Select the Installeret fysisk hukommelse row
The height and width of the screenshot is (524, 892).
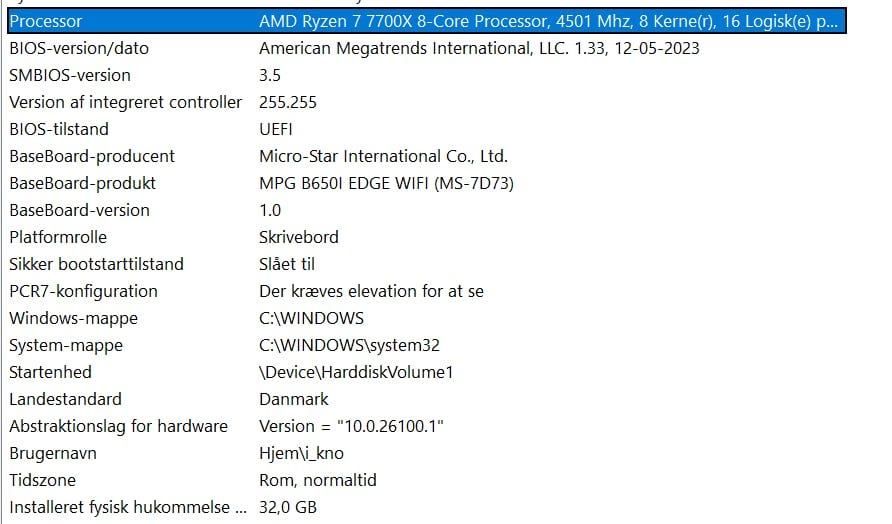[126, 507]
